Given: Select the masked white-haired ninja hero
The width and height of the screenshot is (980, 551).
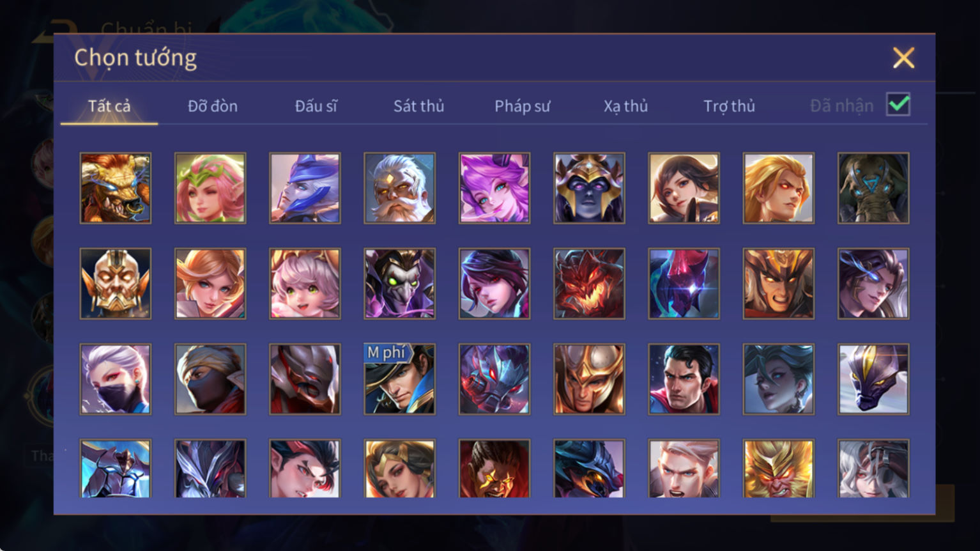Looking at the screenshot, I should (116, 379).
